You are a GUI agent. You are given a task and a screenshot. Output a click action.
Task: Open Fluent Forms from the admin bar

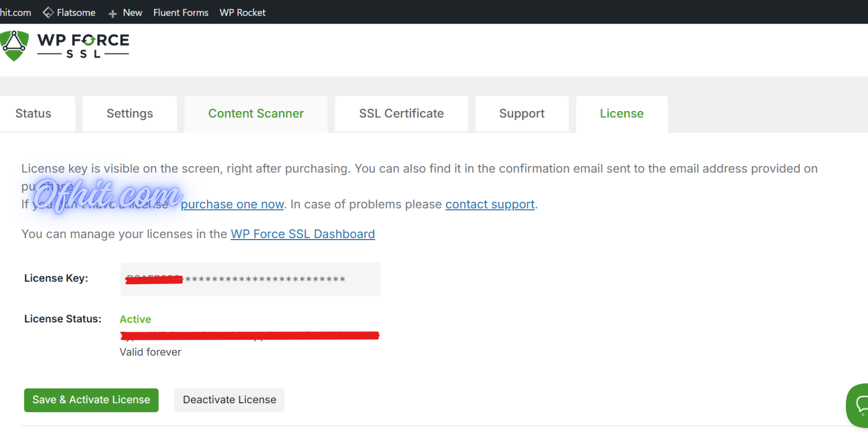(x=180, y=13)
